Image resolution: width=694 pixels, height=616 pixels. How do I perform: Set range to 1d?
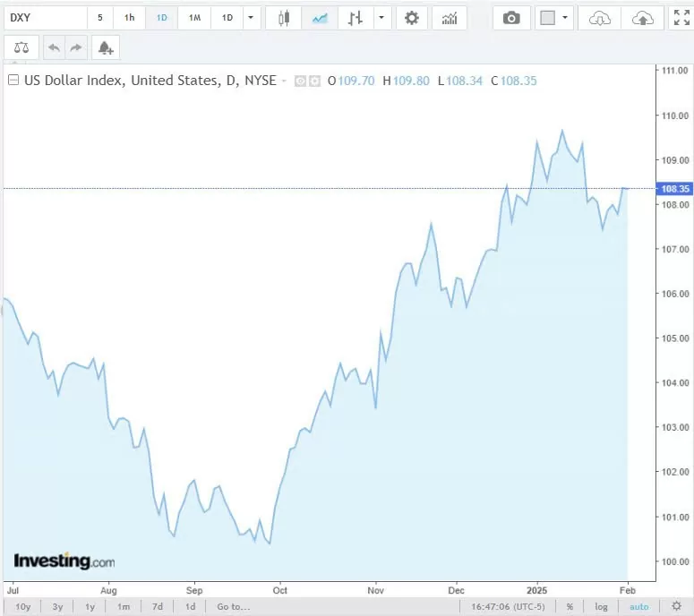[x=190, y=606]
